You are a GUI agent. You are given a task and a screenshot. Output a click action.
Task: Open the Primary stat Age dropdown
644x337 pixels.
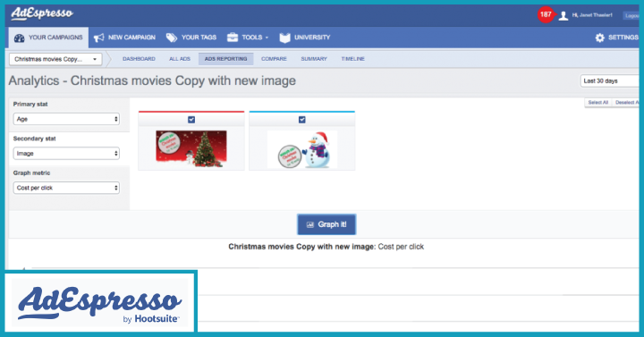[x=66, y=119]
